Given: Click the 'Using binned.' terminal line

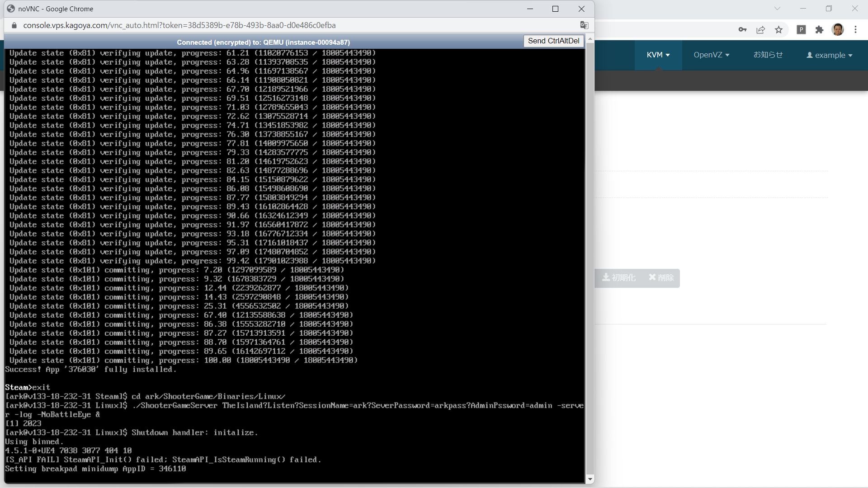Looking at the screenshot, I should point(34,441).
